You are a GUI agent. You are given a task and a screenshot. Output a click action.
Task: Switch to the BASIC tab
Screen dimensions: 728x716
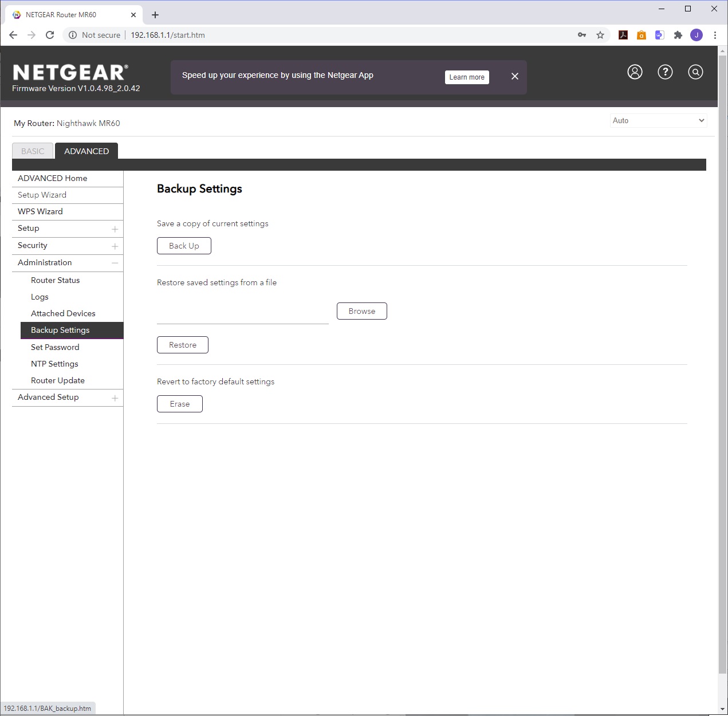[33, 151]
